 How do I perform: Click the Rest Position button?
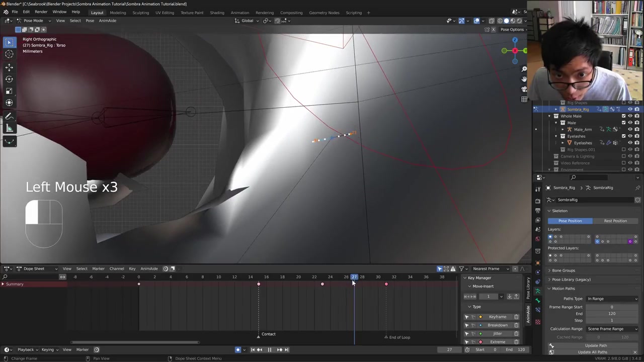click(615, 221)
